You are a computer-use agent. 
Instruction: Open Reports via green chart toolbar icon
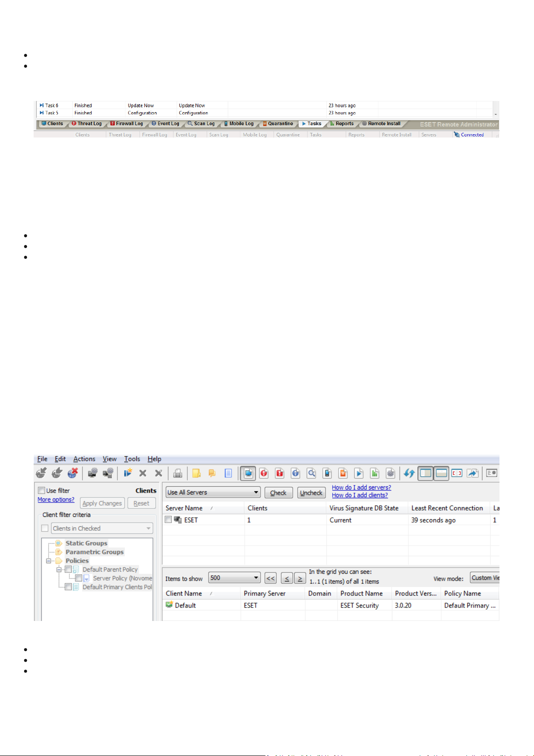click(375, 473)
